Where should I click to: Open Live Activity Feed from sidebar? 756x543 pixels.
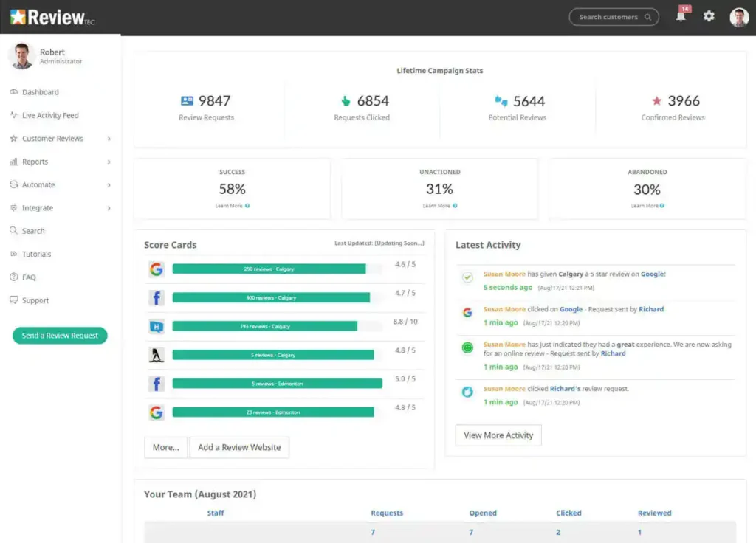(49, 116)
